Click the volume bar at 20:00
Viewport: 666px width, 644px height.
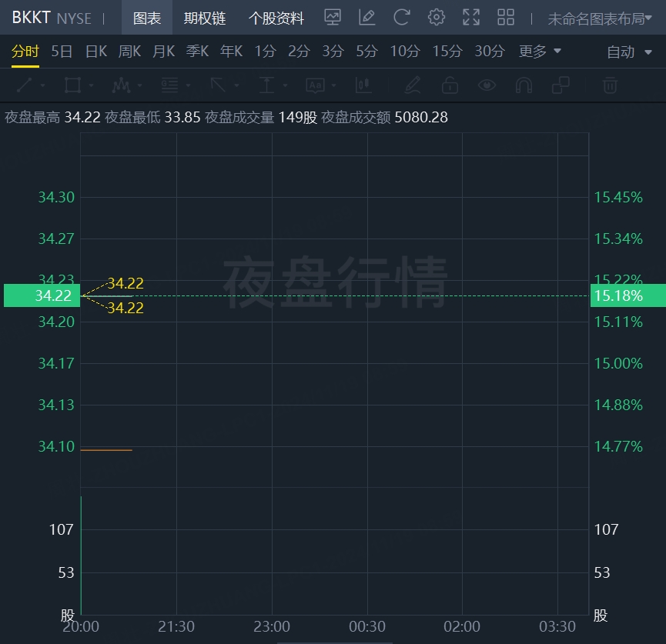click(81, 556)
